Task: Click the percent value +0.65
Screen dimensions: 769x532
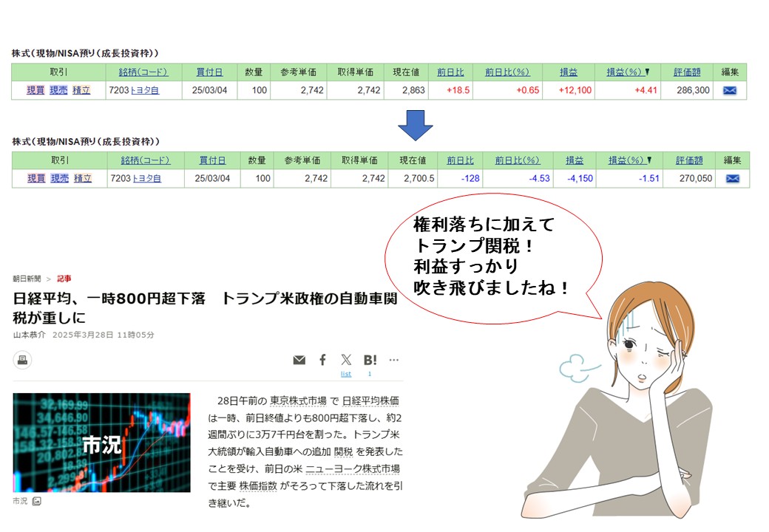Action: [x=528, y=90]
